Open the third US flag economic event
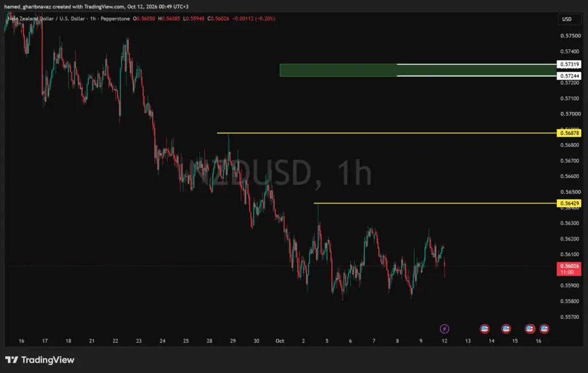This screenshot has height=373, width=588. point(529,329)
